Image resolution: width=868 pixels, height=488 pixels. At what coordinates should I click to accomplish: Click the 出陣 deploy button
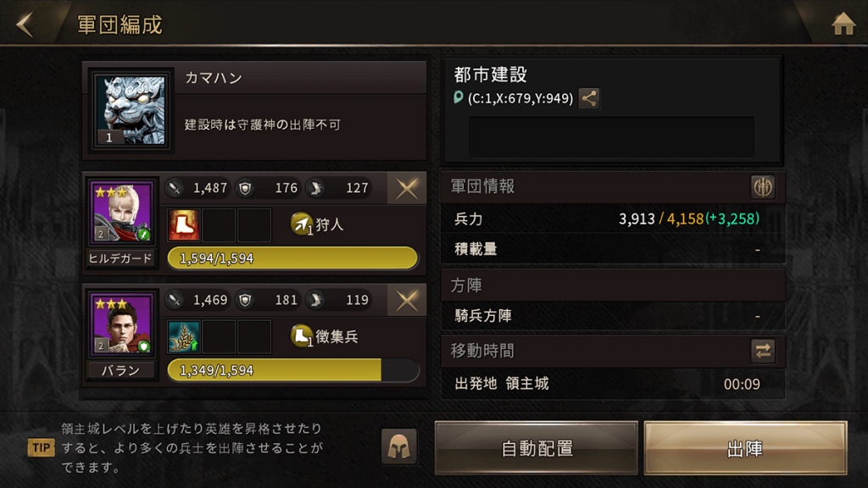coord(745,448)
